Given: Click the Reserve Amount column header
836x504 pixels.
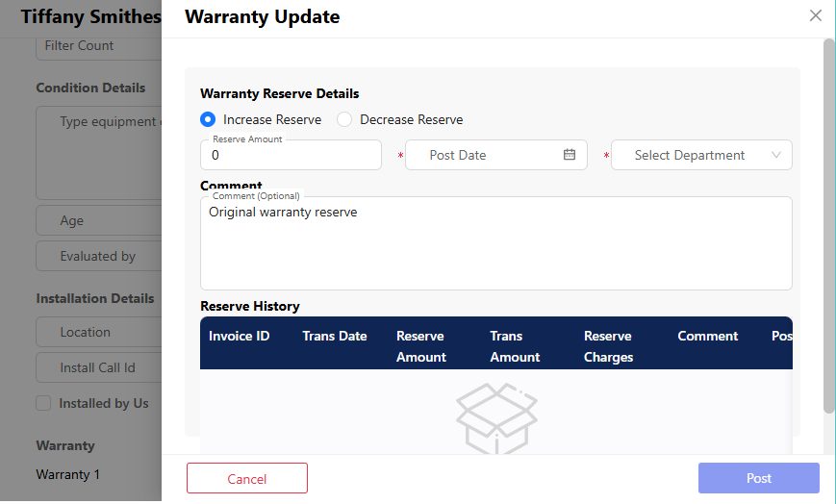Looking at the screenshot, I should tap(421, 346).
